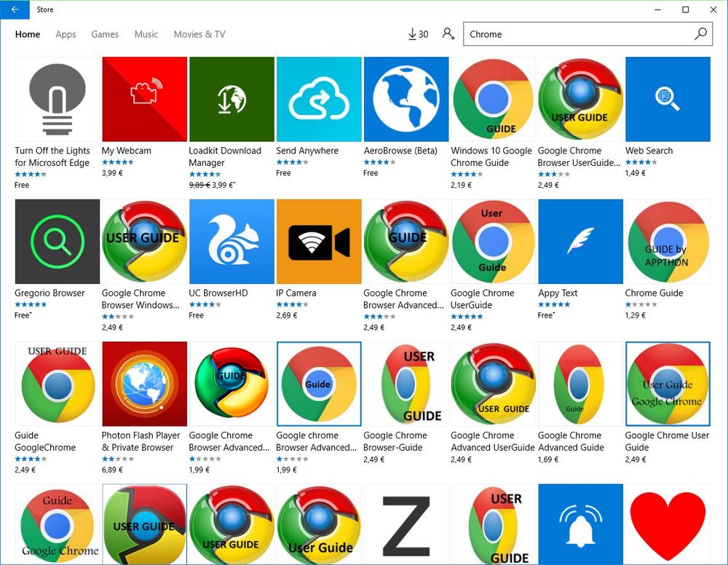The image size is (728, 565).
Task: Open the blue alarm bell app tile
Action: (x=580, y=525)
